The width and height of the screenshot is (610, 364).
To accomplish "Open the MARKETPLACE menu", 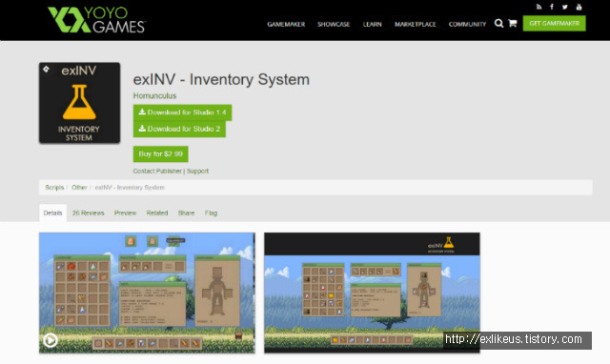I will pyautogui.click(x=416, y=24).
